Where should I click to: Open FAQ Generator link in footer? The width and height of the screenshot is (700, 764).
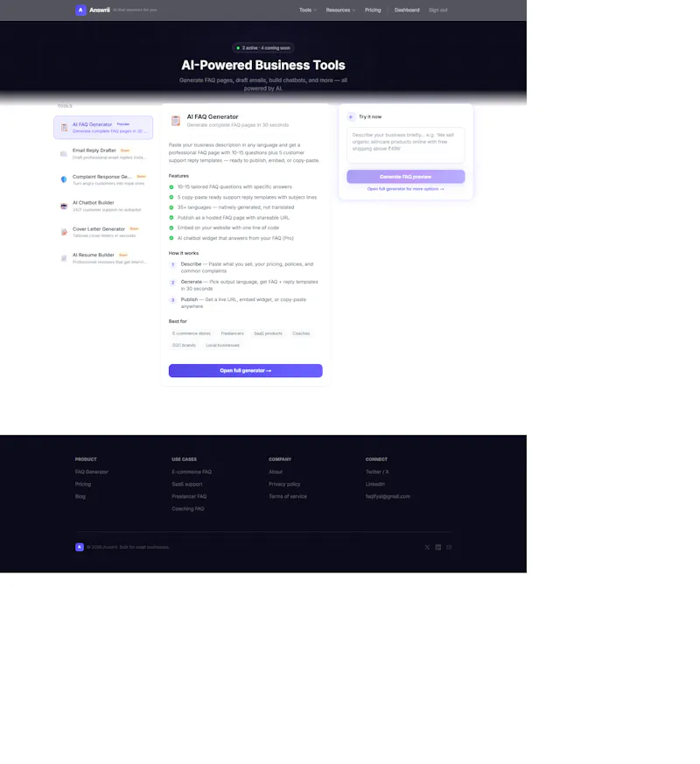tap(92, 473)
